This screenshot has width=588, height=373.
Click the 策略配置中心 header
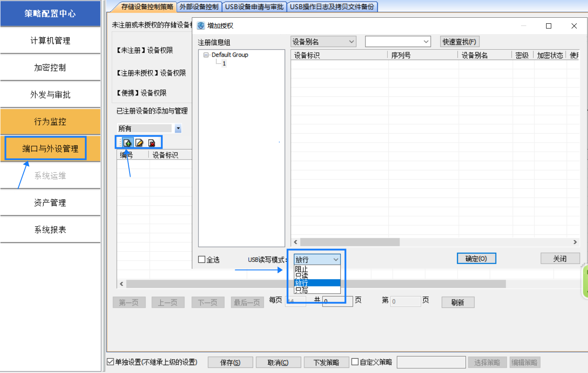(50, 13)
